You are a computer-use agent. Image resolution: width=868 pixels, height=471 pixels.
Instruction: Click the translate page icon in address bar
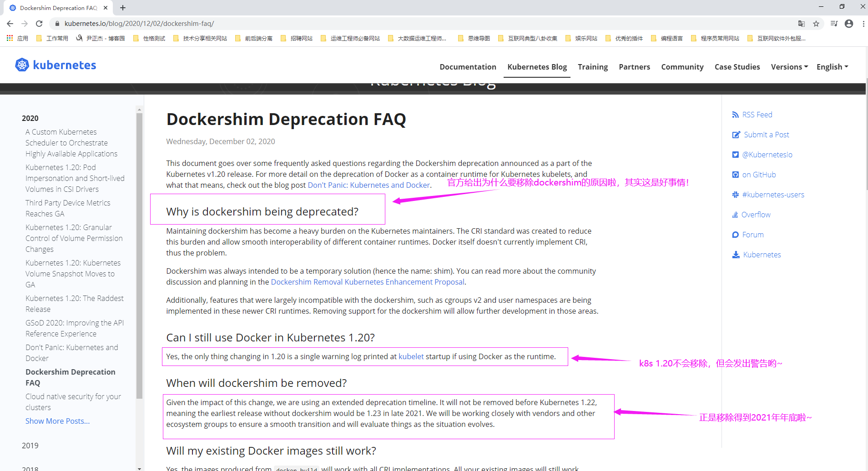pos(802,24)
